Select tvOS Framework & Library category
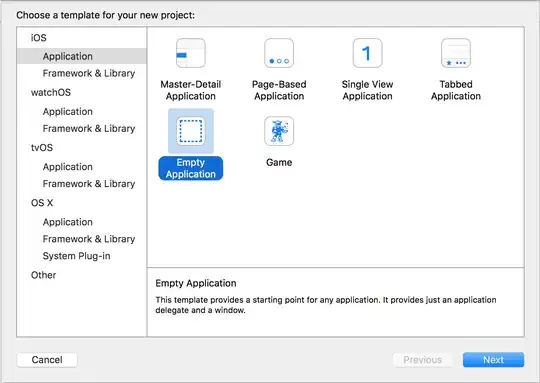 89,184
